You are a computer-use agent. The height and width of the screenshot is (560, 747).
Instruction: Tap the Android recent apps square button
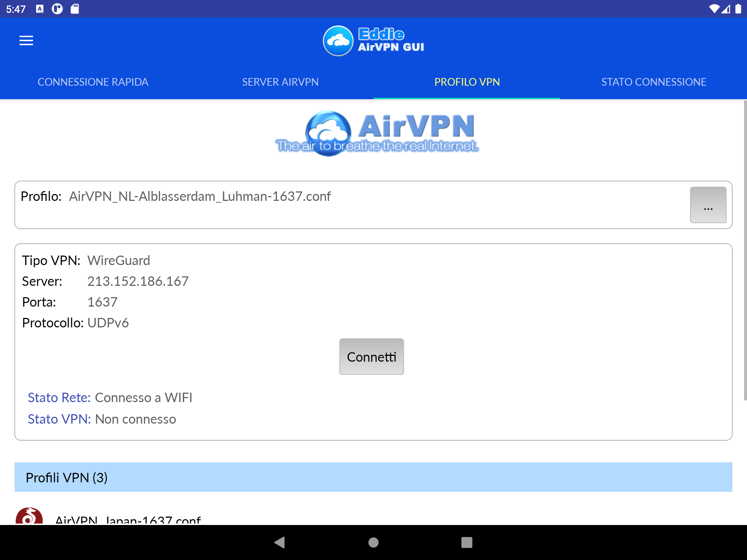467,542
